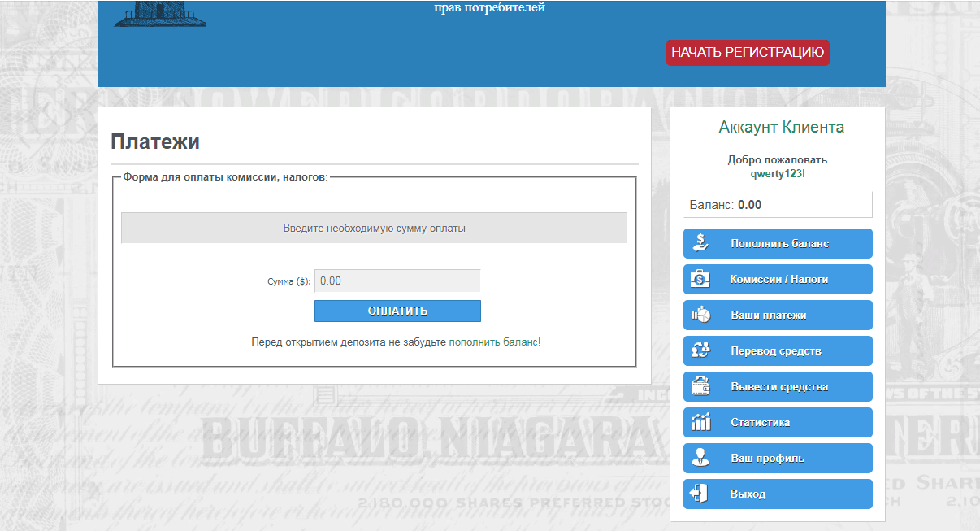This screenshot has width=980, height=531.
Task: Click the bar chart icon beside Статистика
Action: point(700,422)
